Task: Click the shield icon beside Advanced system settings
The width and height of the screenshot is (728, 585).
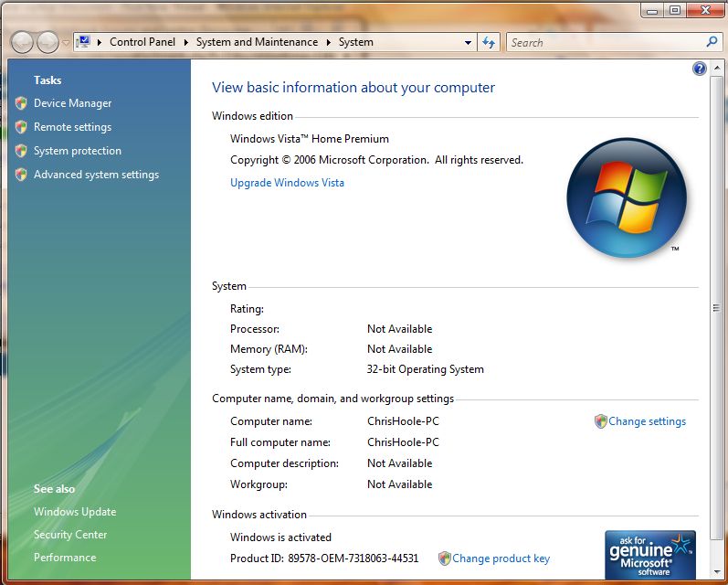Action: (21, 175)
